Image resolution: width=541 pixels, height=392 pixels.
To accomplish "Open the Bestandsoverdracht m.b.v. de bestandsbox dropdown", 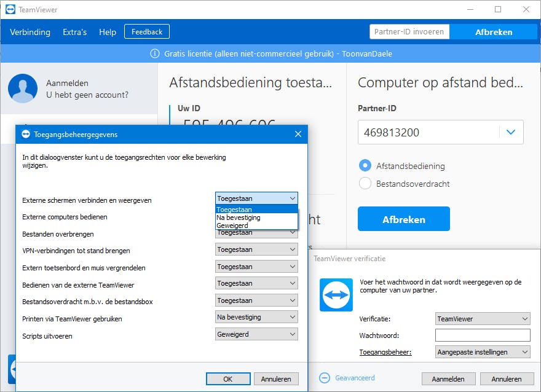I will tap(256, 300).
